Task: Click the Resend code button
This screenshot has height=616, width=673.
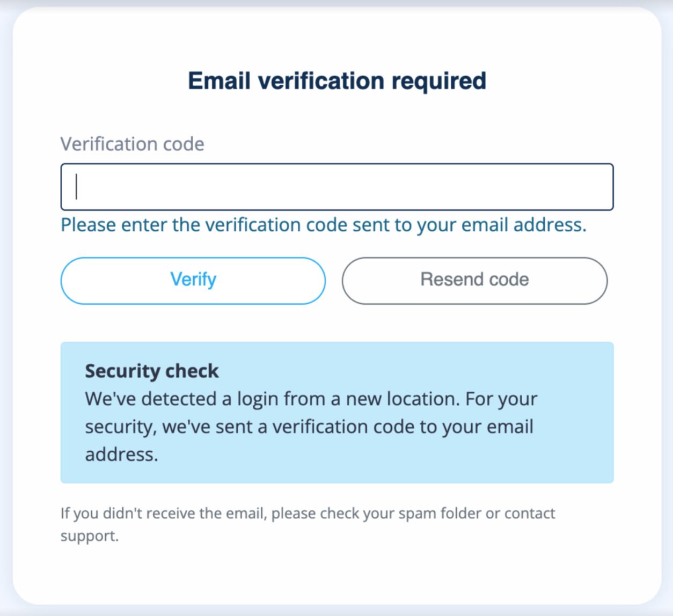Action: point(474,281)
